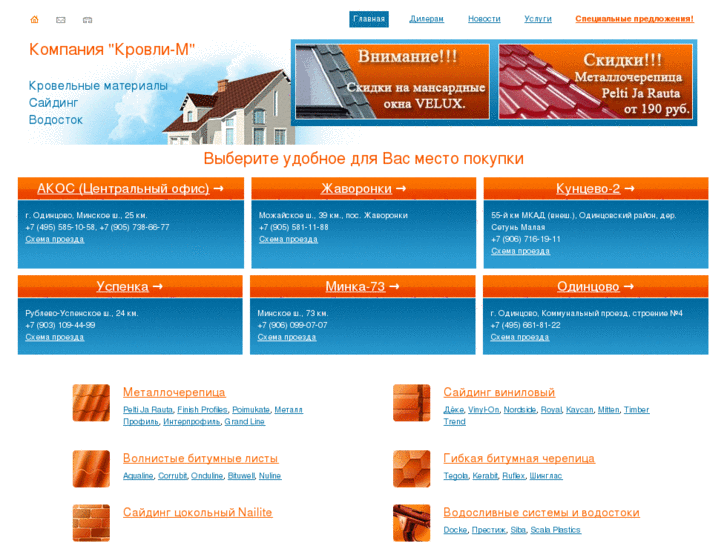
Task: Open the Новости menu item
Action: 484,19
